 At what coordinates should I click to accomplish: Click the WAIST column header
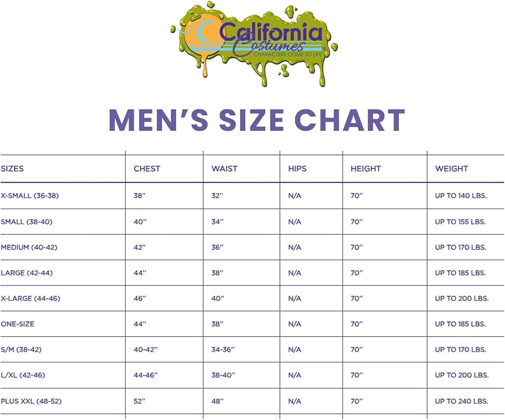(x=224, y=169)
